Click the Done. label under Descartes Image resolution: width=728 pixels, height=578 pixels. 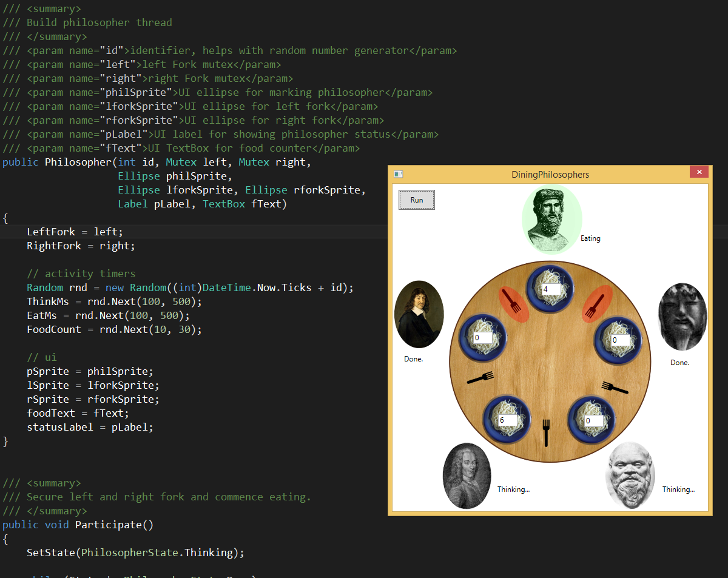[x=413, y=359]
